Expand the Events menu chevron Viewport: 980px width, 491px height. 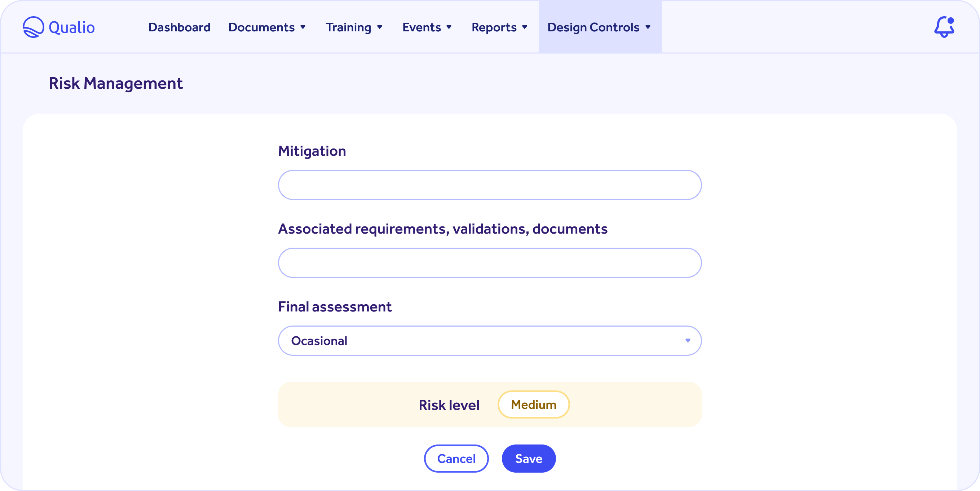point(449,27)
